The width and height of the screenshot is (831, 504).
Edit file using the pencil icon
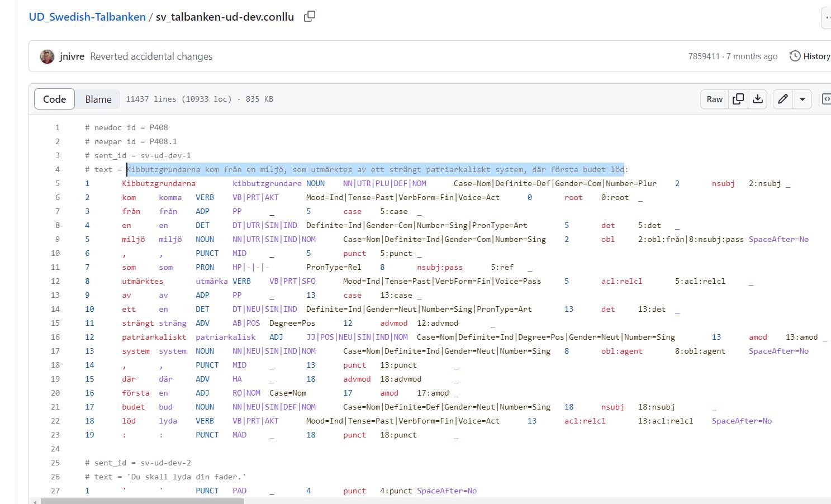[783, 99]
